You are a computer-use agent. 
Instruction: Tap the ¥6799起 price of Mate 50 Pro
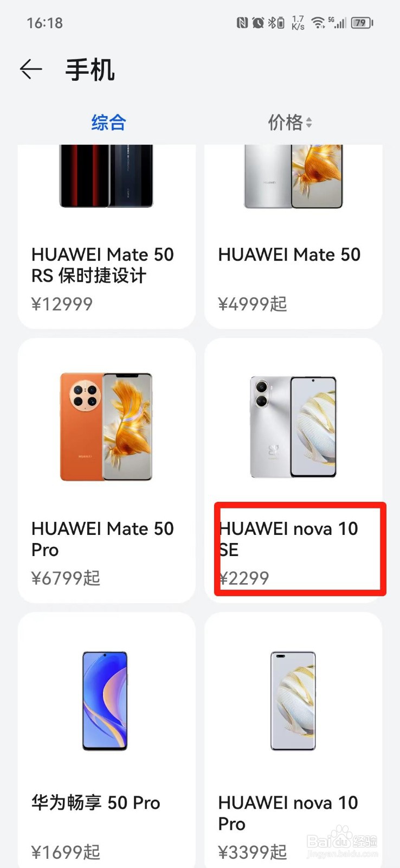[66, 578]
